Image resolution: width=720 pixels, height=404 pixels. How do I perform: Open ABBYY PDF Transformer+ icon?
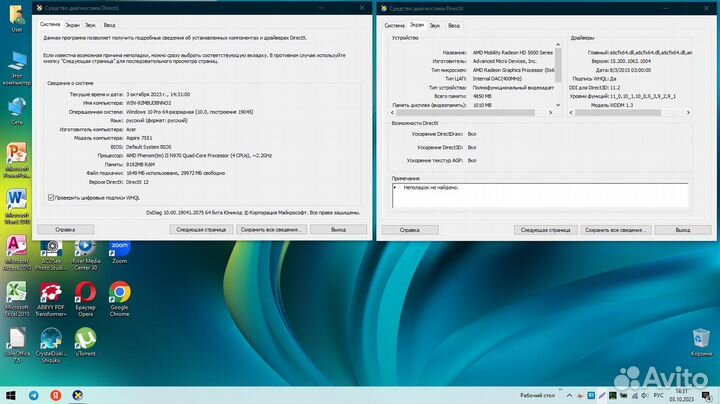(51, 294)
